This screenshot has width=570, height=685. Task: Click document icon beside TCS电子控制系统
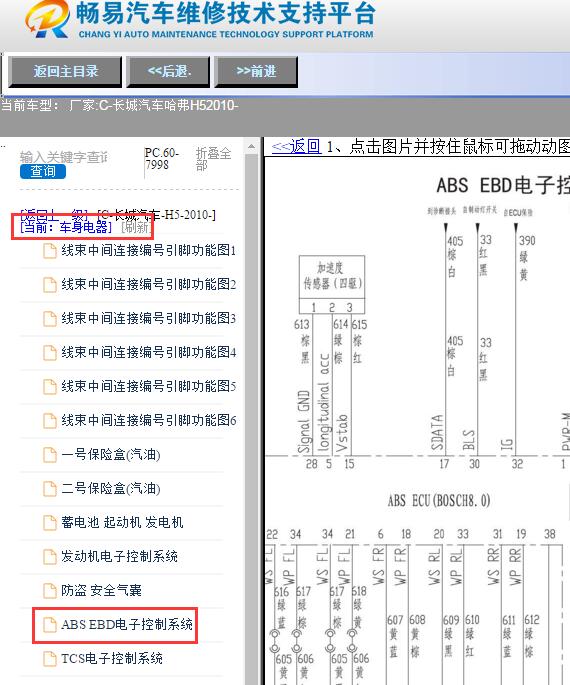pyautogui.click(x=50, y=658)
